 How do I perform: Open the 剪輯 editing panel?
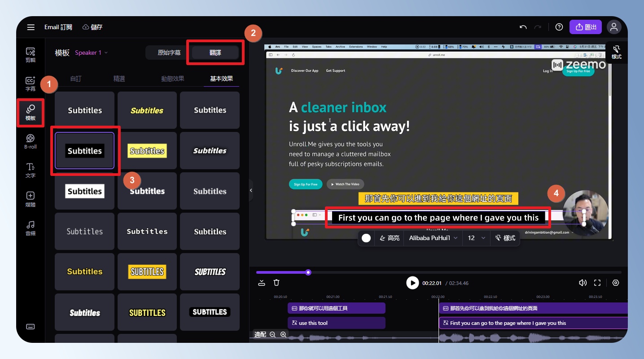[x=30, y=55]
